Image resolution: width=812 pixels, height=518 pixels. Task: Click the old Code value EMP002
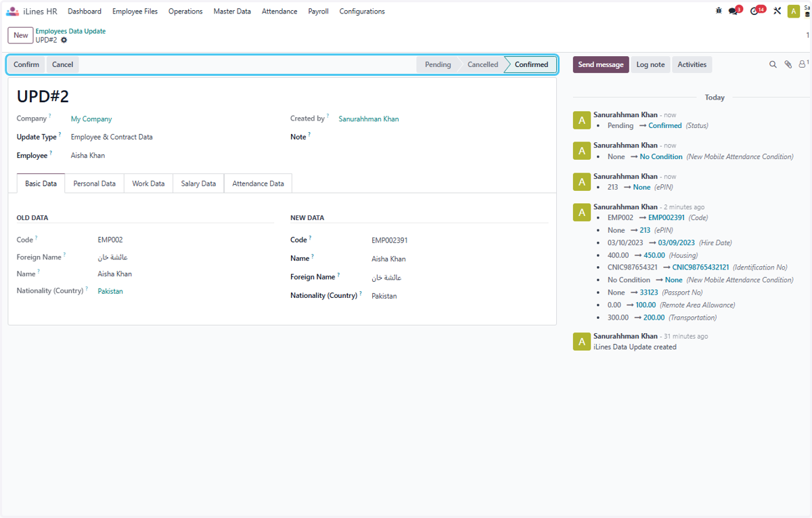[110, 240]
